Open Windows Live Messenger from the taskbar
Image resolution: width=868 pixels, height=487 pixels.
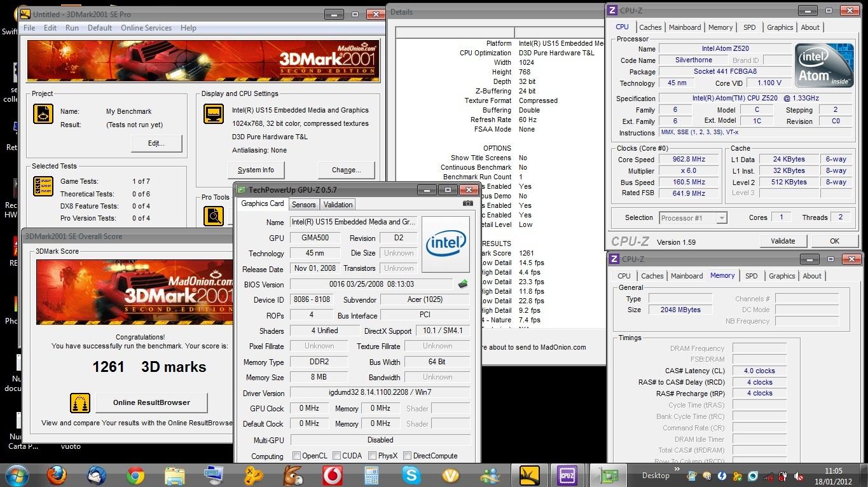[x=490, y=475]
